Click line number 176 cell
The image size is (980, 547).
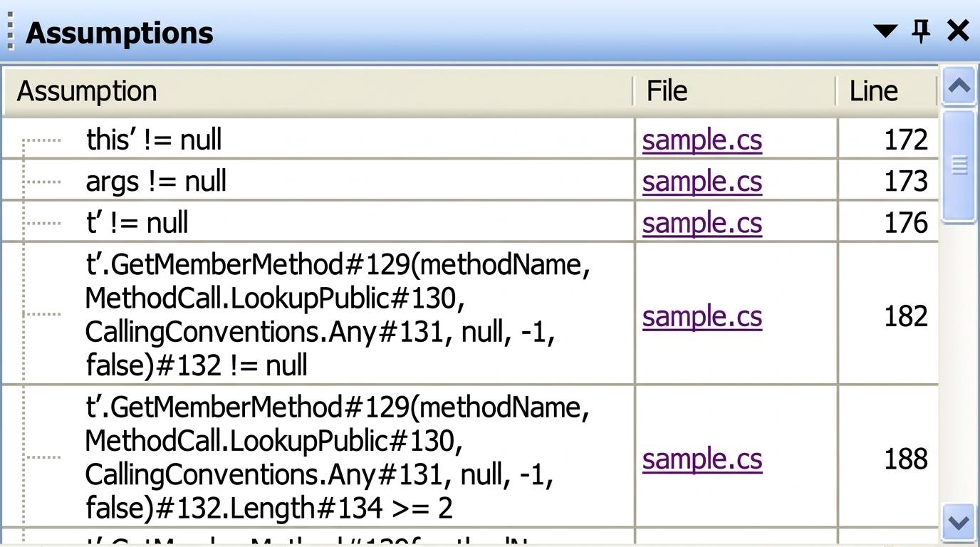(x=887, y=222)
